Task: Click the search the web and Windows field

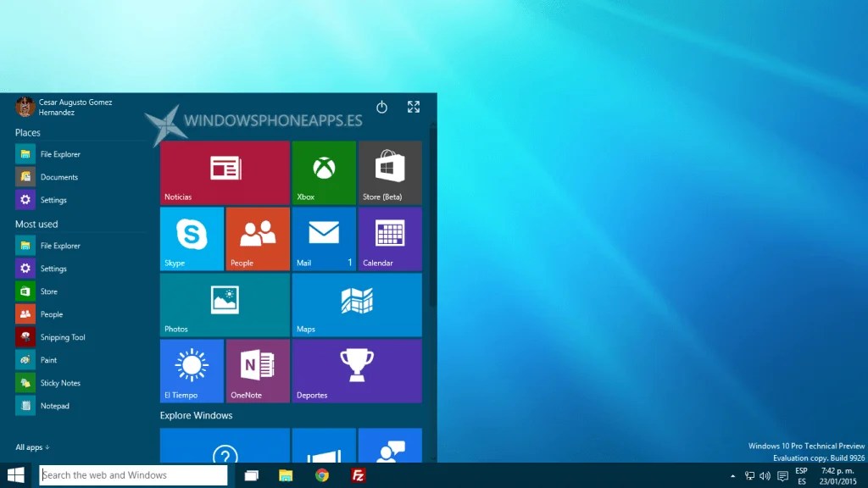Action: (131, 475)
